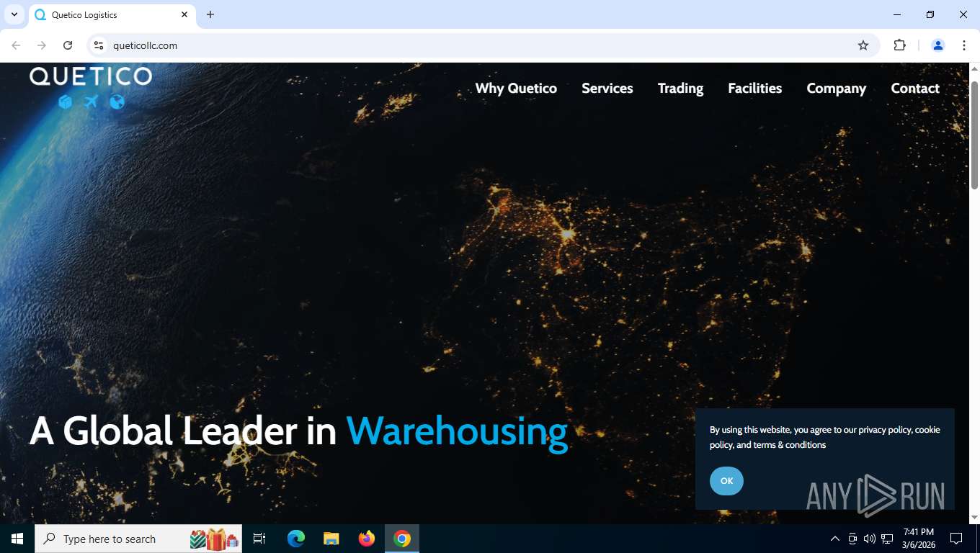The height and width of the screenshot is (553, 980).
Task: Click the meet now tray icon
Action: tap(852, 539)
